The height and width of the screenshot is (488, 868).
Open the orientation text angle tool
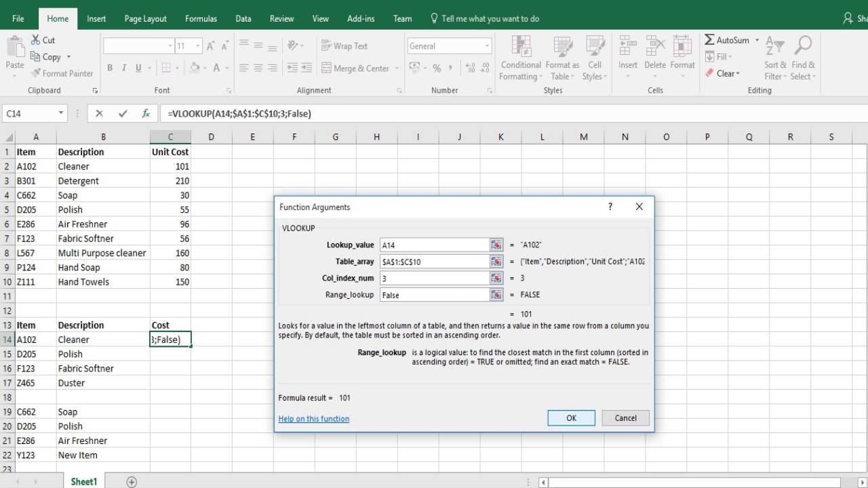click(x=293, y=46)
